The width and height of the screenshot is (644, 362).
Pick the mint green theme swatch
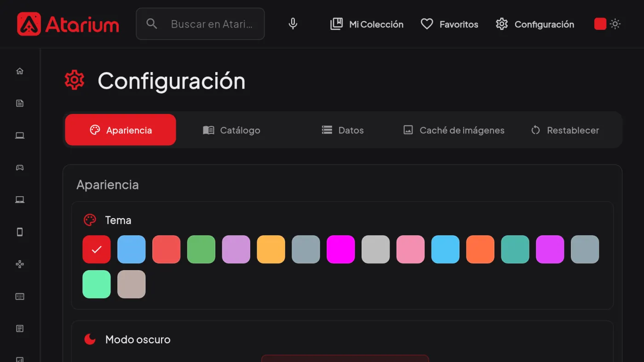pyautogui.click(x=97, y=284)
